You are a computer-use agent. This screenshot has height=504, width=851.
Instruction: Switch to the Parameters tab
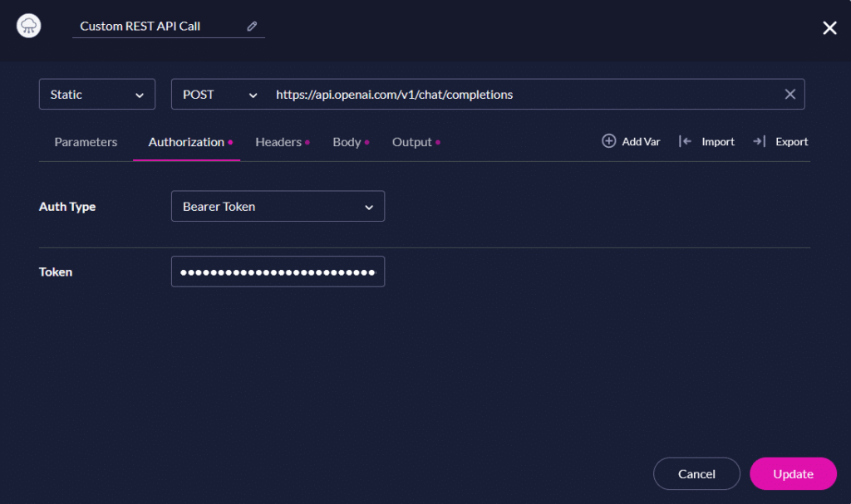(x=86, y=141)
